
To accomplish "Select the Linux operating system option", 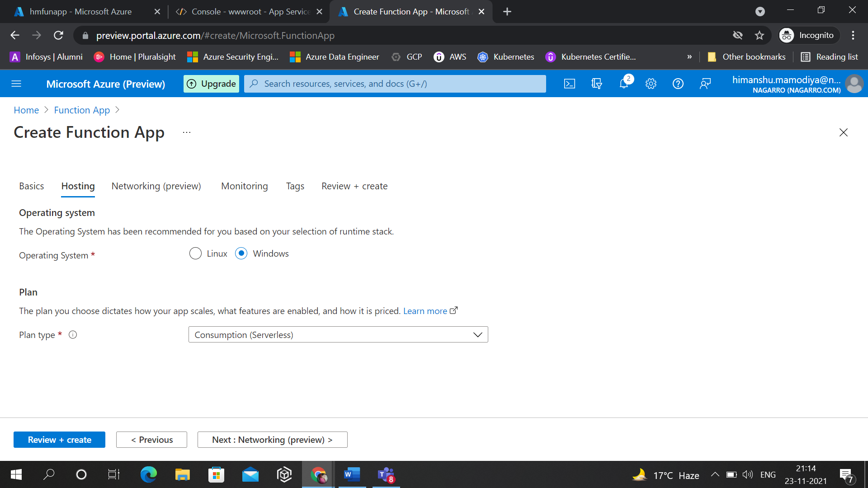I will point(195,253).
